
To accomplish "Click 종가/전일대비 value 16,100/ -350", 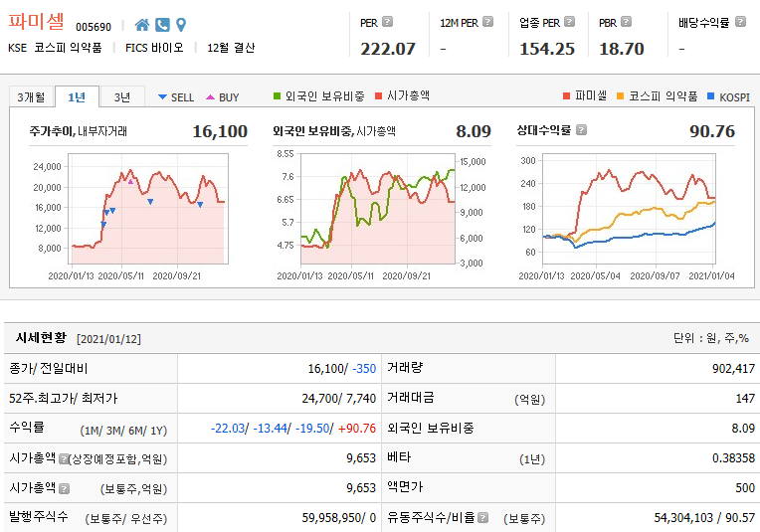I will pyautogui.click(x=342, y=369).
